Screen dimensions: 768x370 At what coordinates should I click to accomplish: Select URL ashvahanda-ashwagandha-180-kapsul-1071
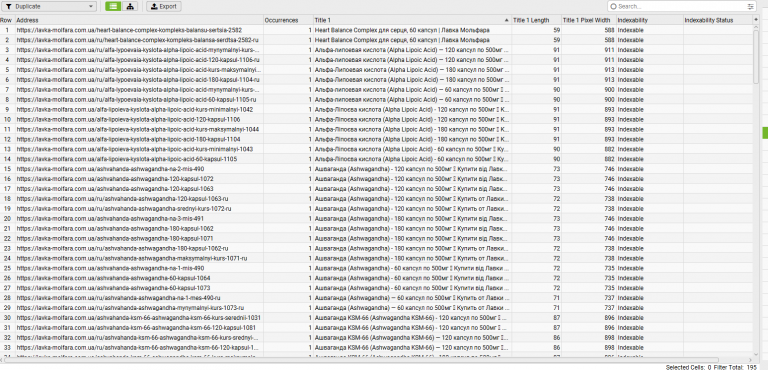pos(115,238)
